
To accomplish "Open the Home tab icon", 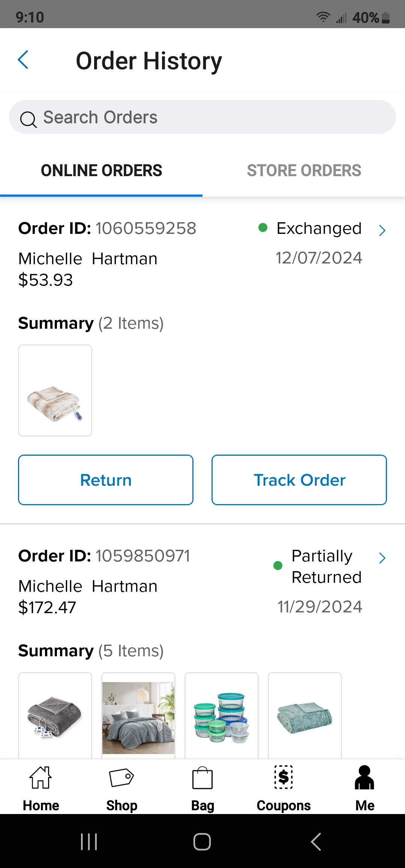I will [41, 777].
